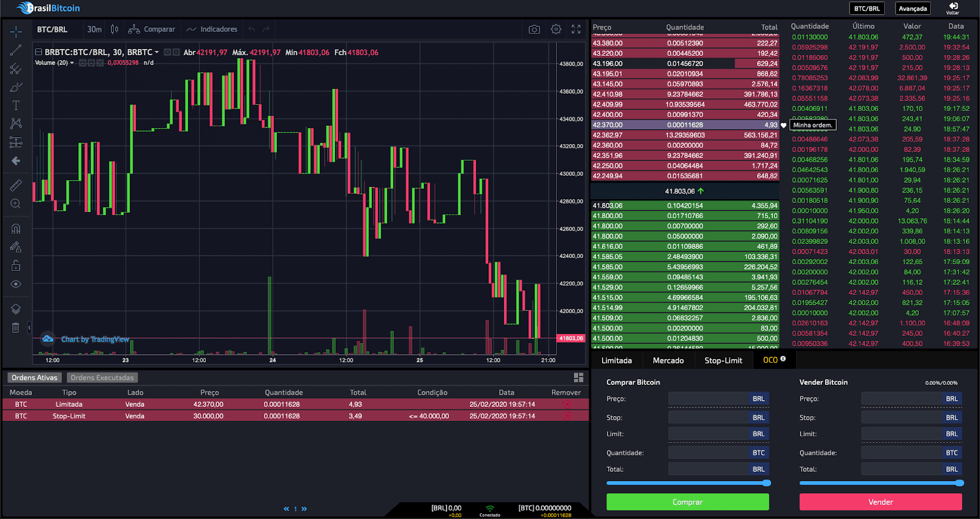Viewport: 980px width, 519px height.
Task: Pick the ruler measure tool
Action: [x=16, y=185]
